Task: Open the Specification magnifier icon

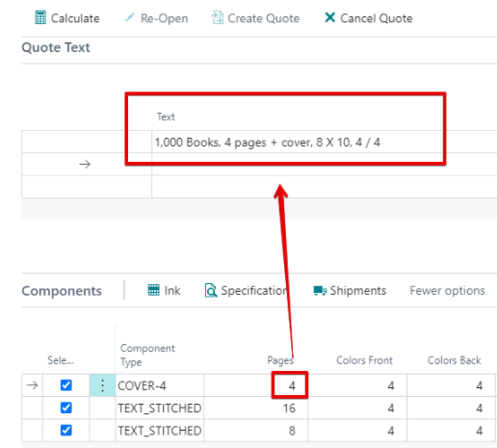Action: coord(211,290)
